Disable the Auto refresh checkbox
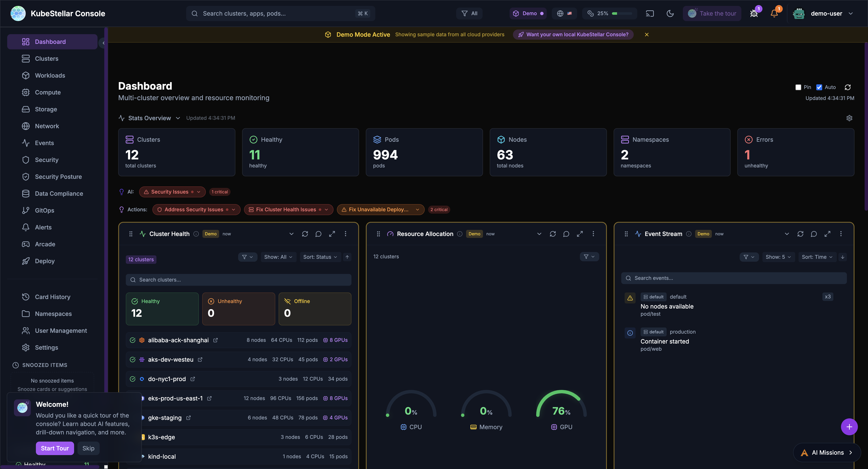The width and height of the screenshot is (868, 469). coord(819,87)
